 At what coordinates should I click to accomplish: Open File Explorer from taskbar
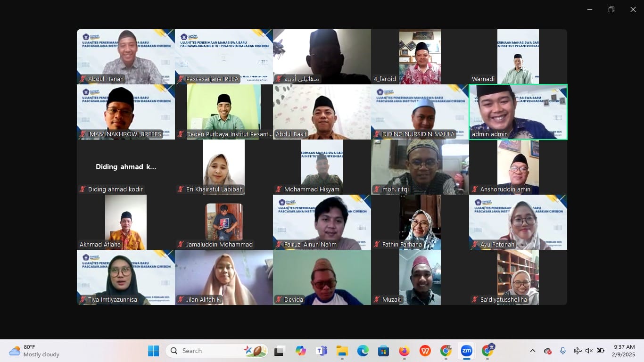[342, 351]
